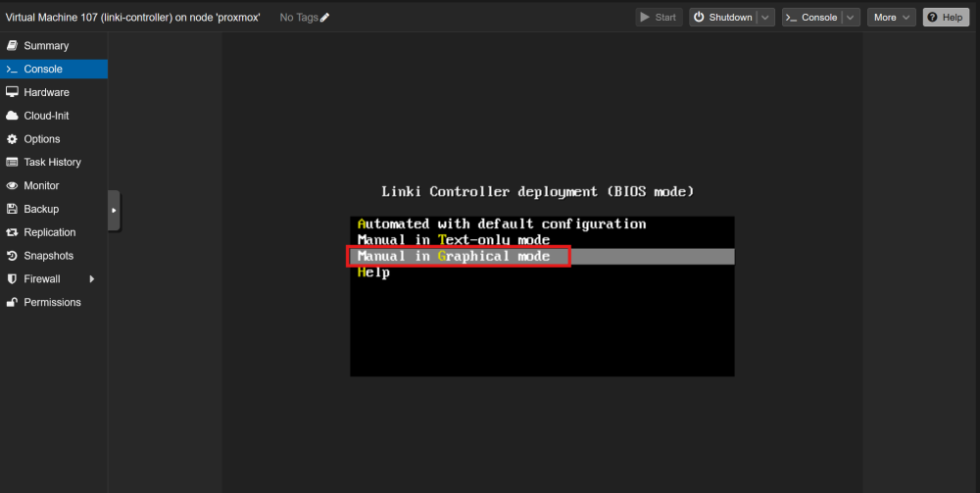
Task: Click the sidebar Console terminal icon
Action: click(12, 69)
